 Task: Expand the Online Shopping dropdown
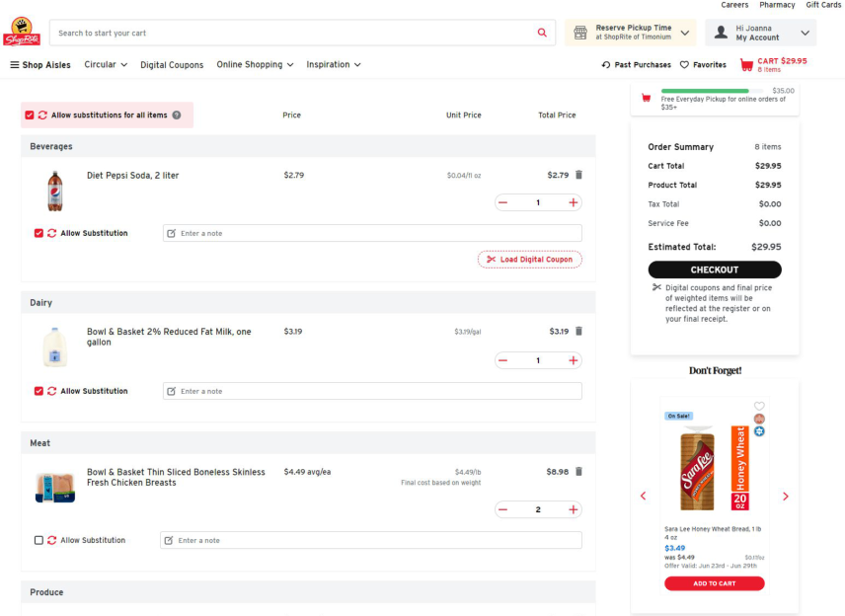pyautogui.click(x=255, y=65)
